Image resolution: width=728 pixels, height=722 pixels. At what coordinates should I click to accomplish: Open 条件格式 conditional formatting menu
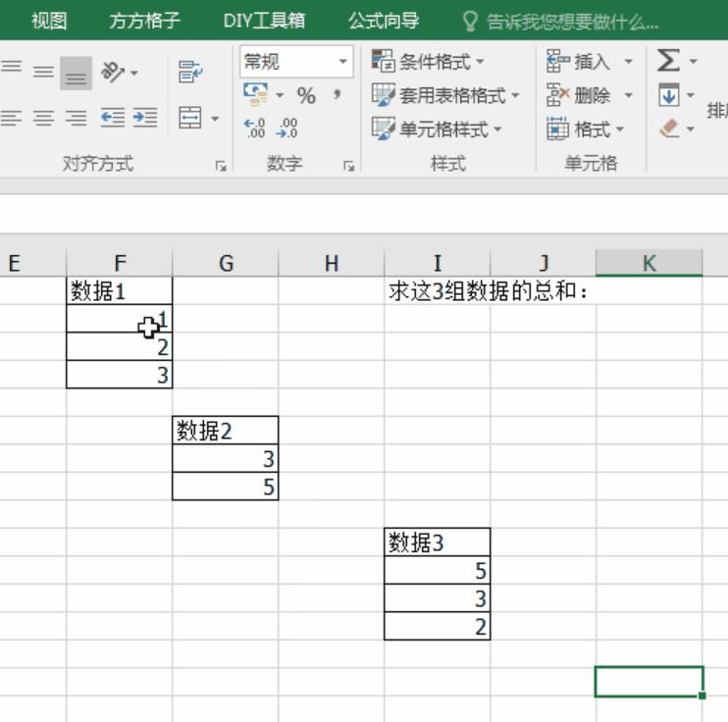click(428, 61)
